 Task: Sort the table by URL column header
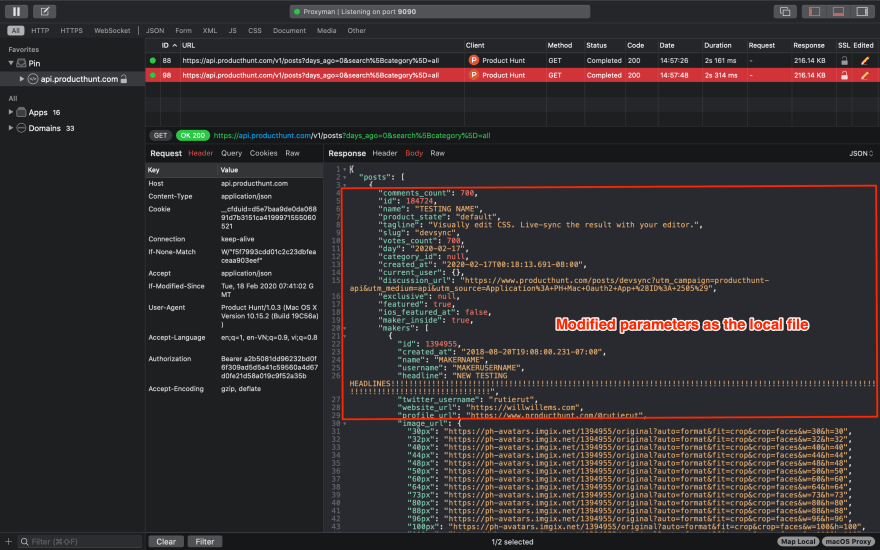(189, 45)
